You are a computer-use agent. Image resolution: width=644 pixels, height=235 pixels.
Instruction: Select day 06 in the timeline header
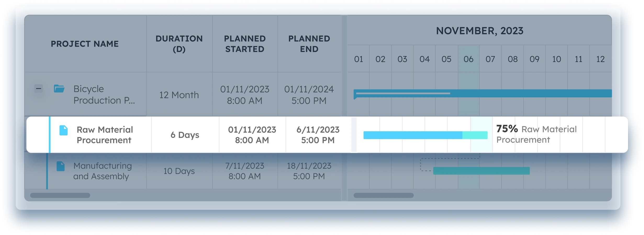click(x=468, y=59)
